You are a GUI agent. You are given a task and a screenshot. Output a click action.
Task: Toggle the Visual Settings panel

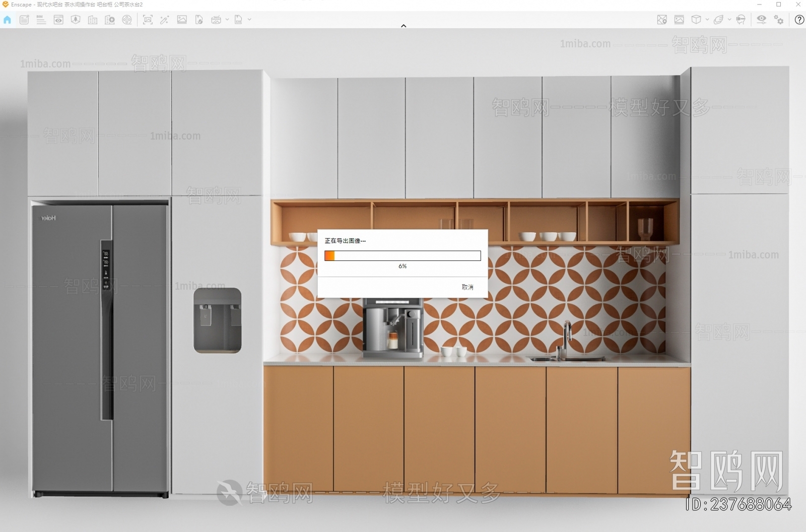[x=762, y=20]
